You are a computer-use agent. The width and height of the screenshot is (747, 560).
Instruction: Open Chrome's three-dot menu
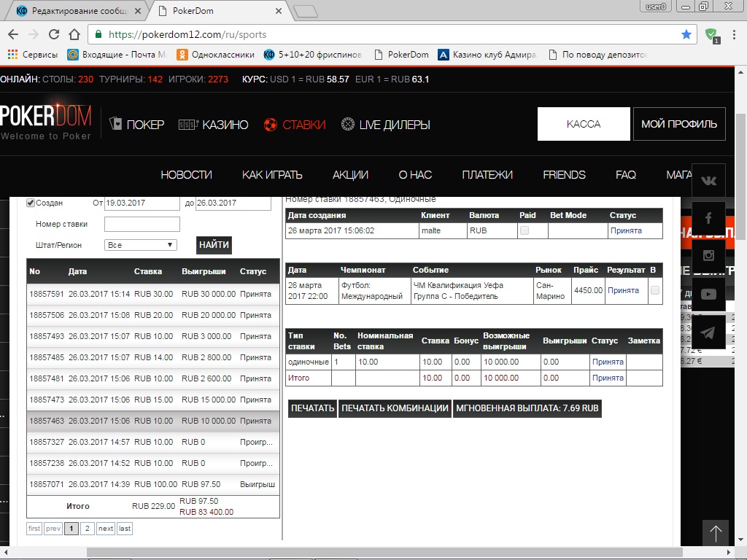[734, 34]
